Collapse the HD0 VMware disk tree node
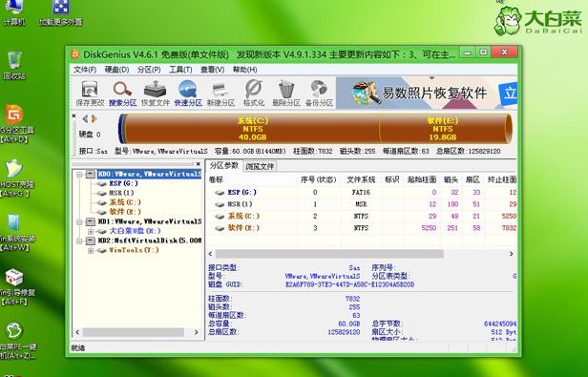Viewport: 588px width, 377px height. pos(79,175)
